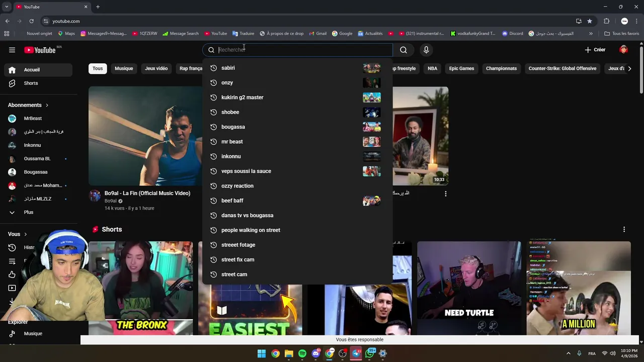644x362 pixels.
Task: Bookmark this page with star icon
Action: pos(590,21)
